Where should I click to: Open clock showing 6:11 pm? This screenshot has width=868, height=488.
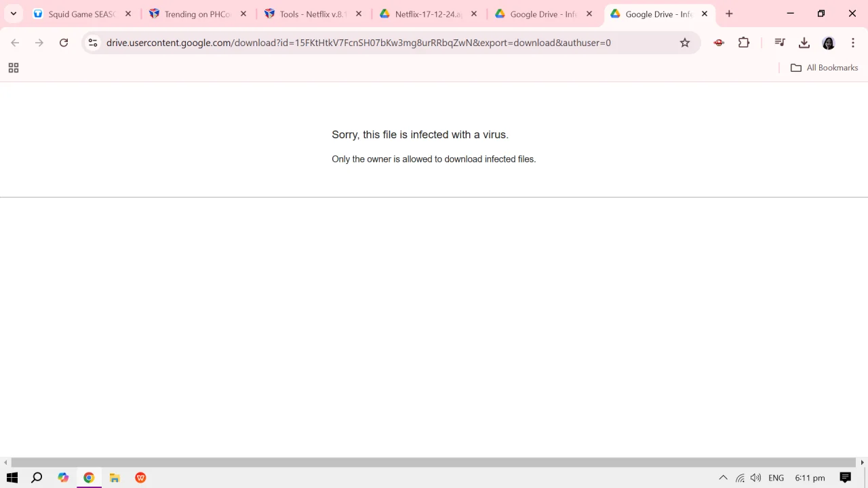point(810,478)
